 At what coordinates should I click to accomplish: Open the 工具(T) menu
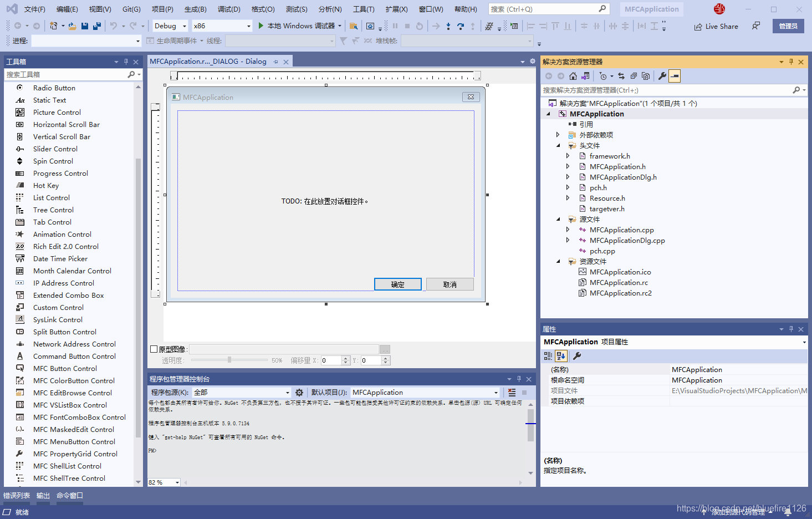coord(364,9)
